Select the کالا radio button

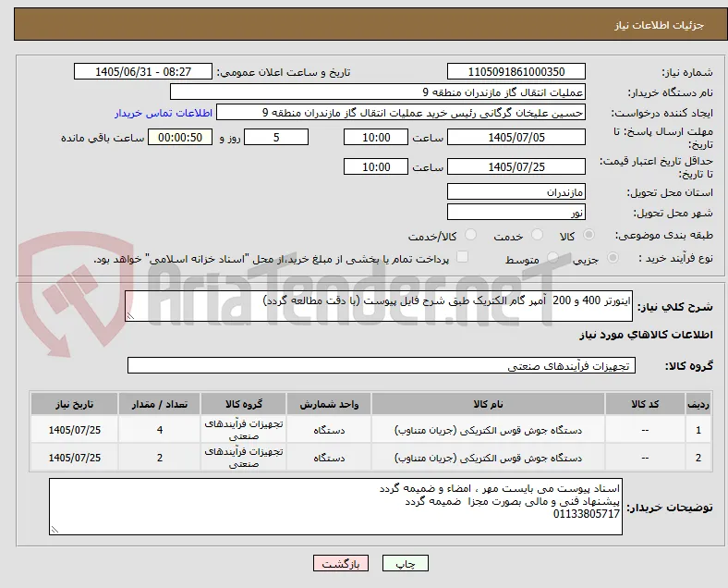[x=588, y=235]
